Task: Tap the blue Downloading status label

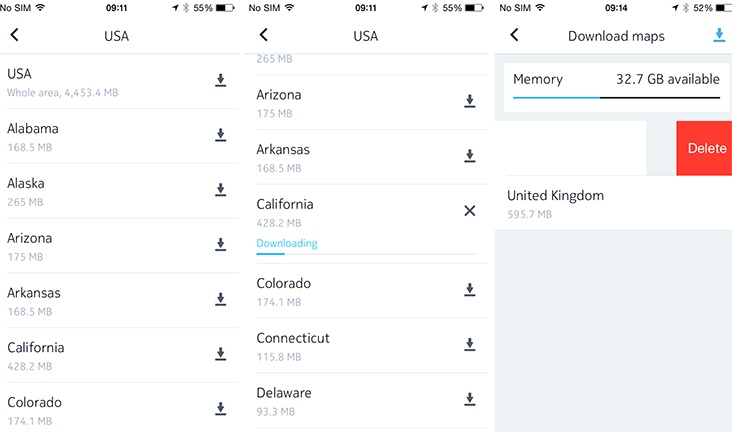Action: click(x=287, y=243)
